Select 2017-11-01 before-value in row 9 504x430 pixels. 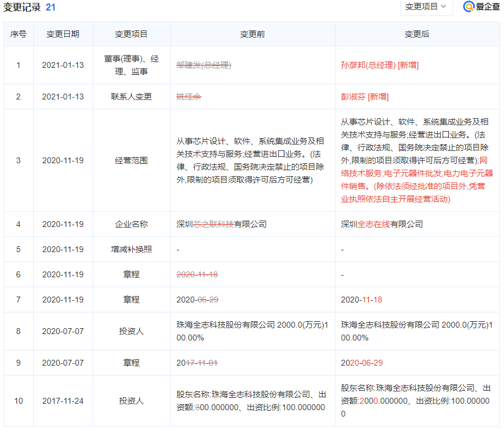tap(197, 363)
